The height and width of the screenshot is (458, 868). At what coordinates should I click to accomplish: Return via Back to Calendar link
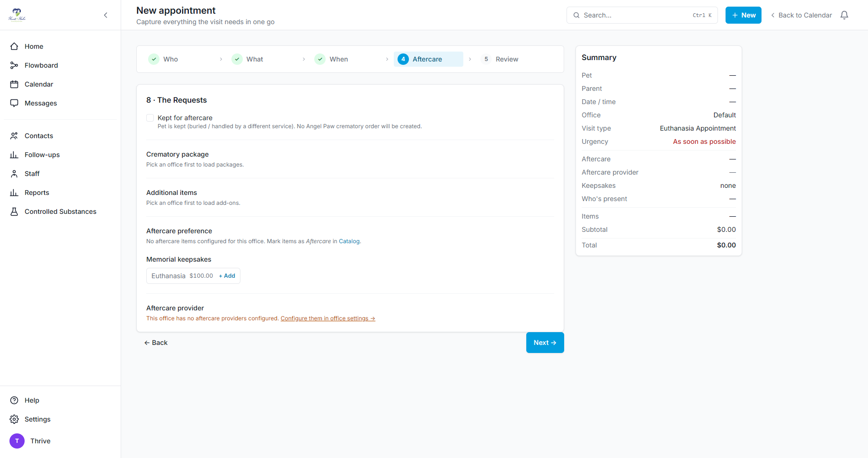pos(801,15)
